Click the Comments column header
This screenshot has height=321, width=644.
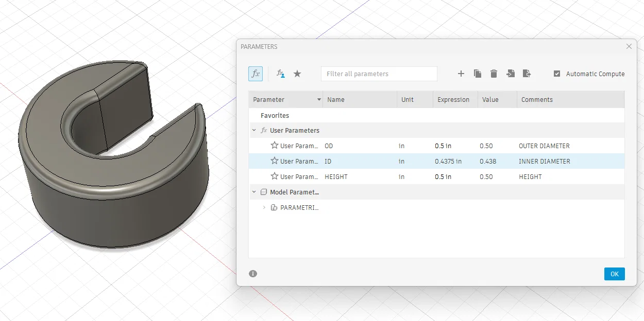coord(570,99)
